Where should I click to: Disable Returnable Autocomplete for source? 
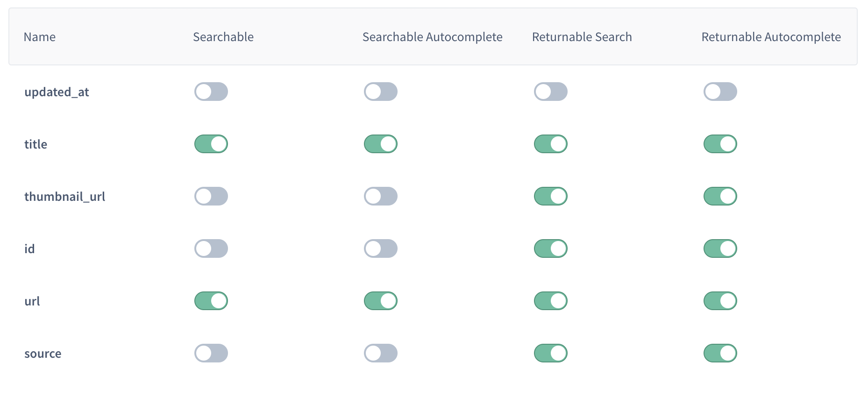pos(720,353)
